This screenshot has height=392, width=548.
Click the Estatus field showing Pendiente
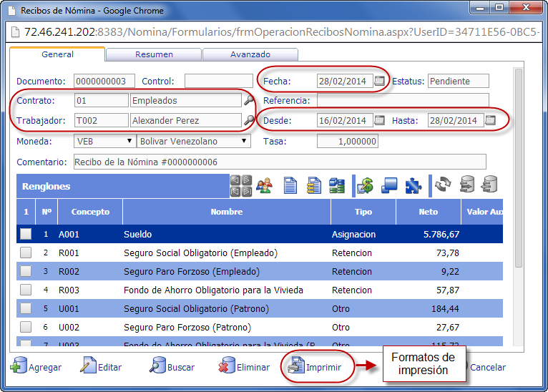[x=459, y=81]
